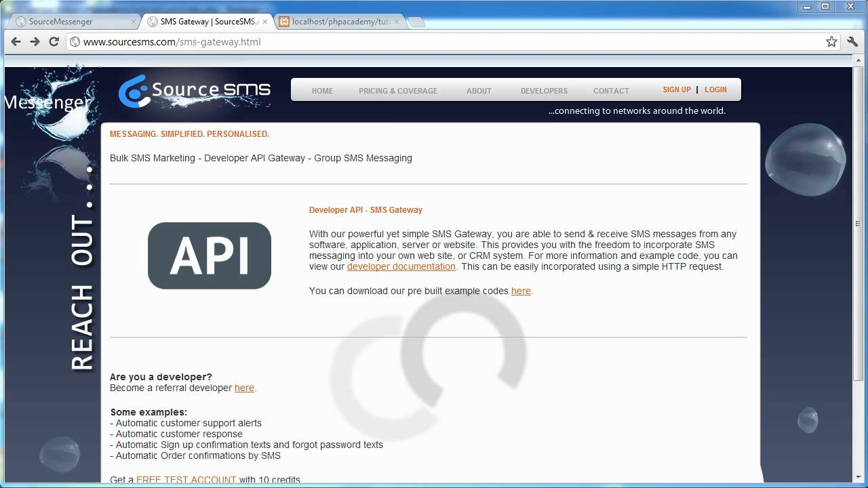Open a new browser tab

click(x=417, y=22)
